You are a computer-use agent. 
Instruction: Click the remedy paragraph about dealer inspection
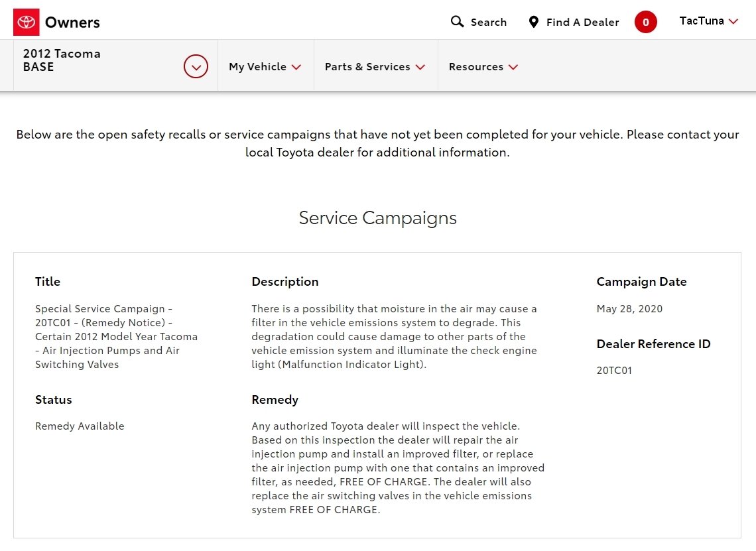tap(398, 467)
